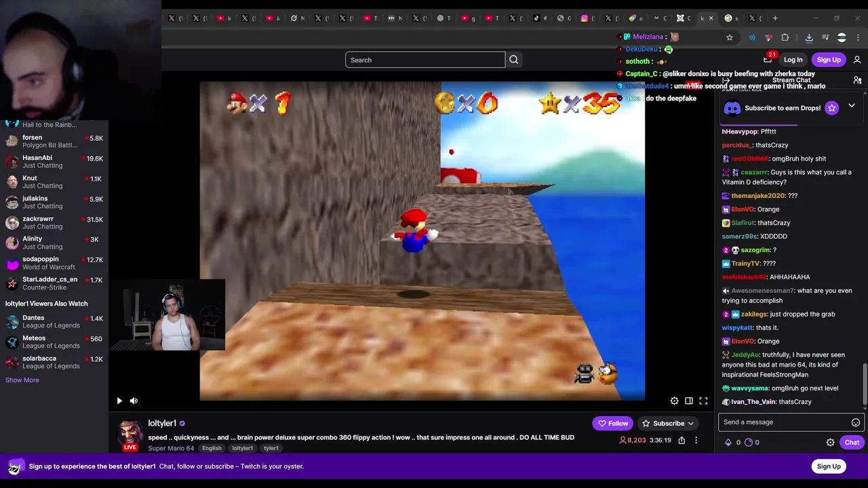Screen dimensions: 868x488
Task: Open the browser profile avatar
Action: click(x=842, y=37)
